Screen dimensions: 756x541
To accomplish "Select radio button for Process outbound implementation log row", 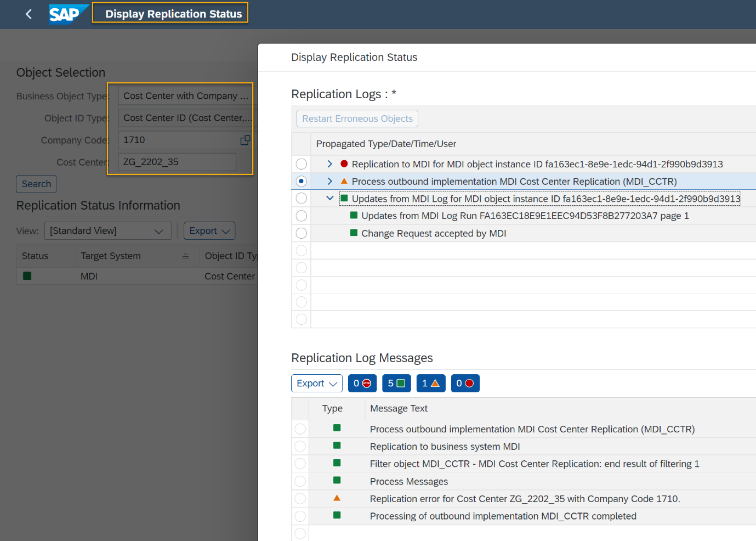I will coord(302,181).
